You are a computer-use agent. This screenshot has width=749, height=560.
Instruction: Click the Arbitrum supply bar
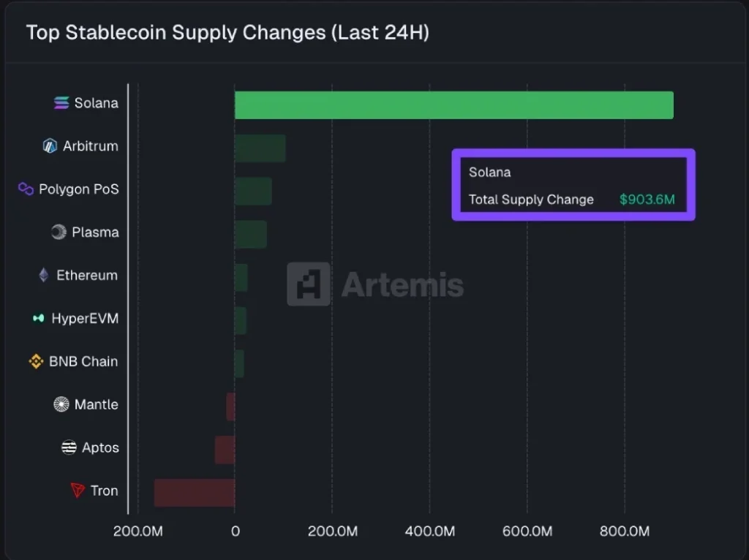click(260, 148)
